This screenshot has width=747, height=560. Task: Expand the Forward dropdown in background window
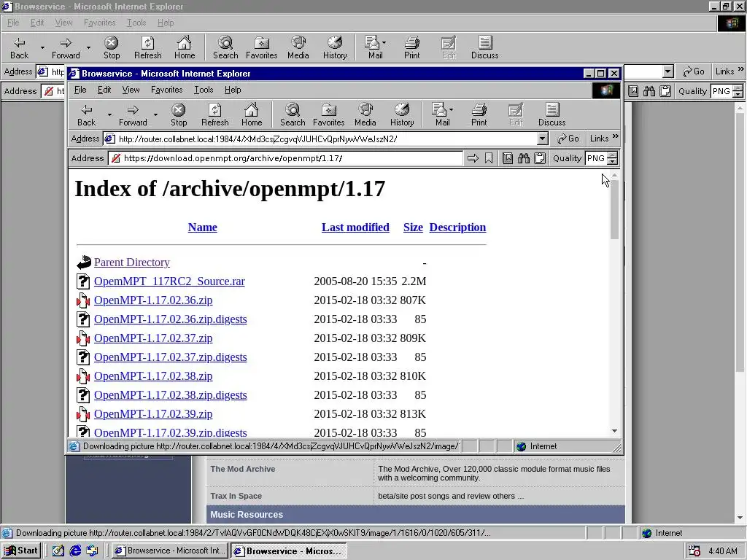88,47
